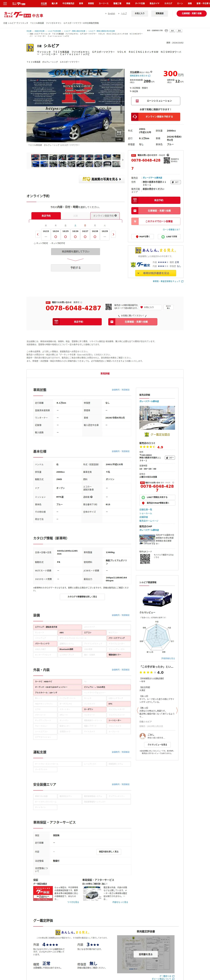This screenshot has height=980, width=210.
Task: Open the 車検 menu item
Action: pos(128,3)
